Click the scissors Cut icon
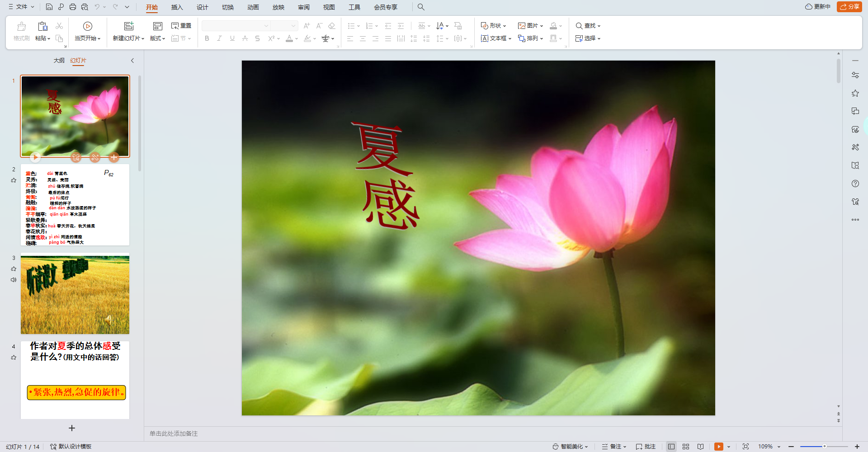Screen dimensions: 868x452 (x=59, y=26)
